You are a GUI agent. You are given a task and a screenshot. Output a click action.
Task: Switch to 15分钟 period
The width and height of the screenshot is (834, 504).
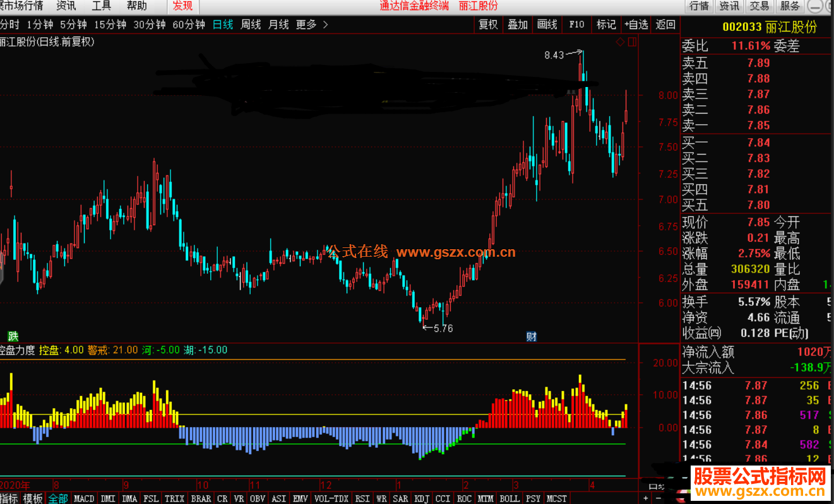[x=110, y=25]
